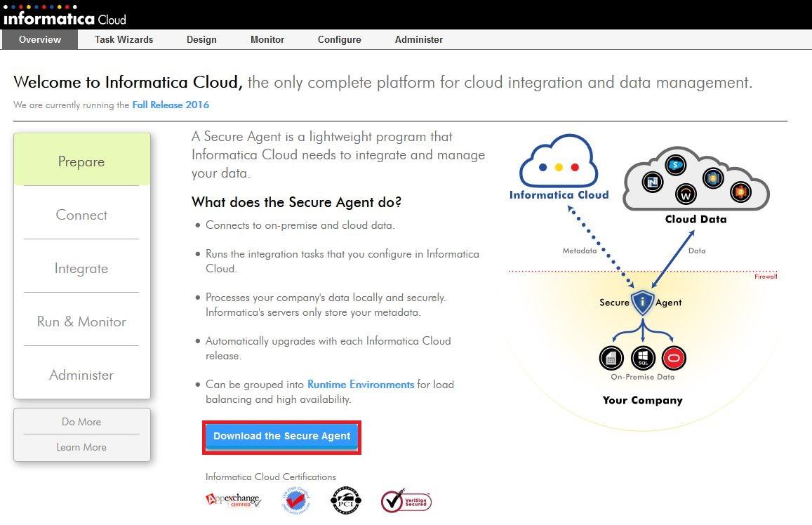Click the 'Metadata' arrow label
Screen dimensions: 812x525
pos(580,251)
